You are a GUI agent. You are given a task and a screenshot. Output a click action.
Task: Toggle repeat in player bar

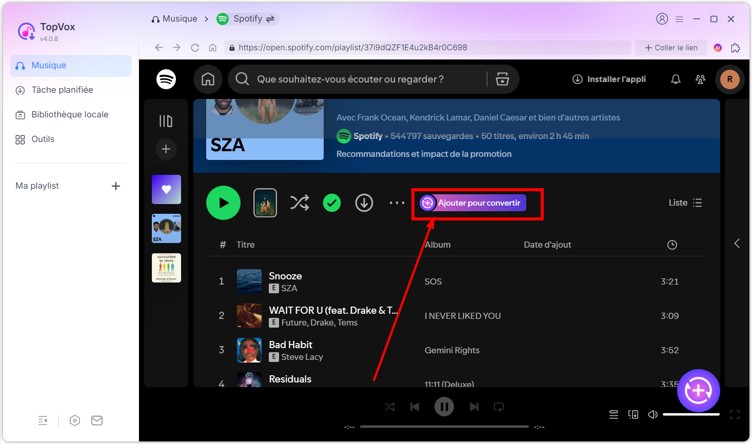[x=499, y=407]
